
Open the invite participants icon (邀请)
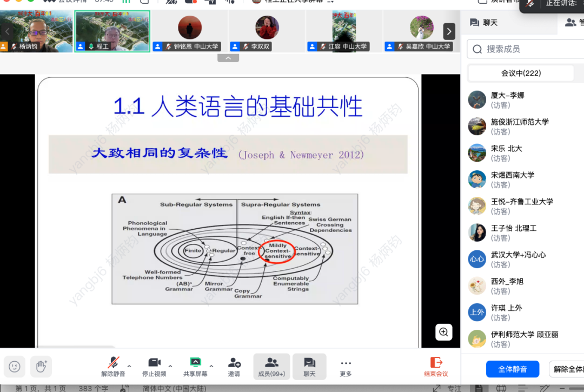point(234,363)
